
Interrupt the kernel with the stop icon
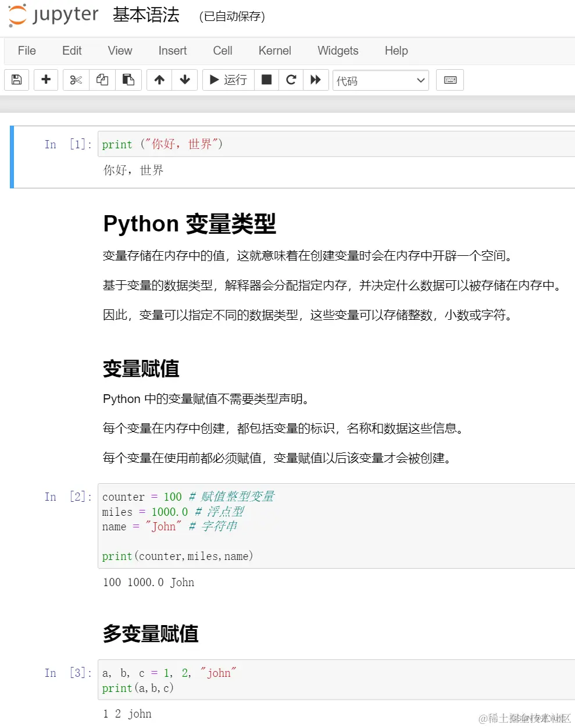coord(266,80)
